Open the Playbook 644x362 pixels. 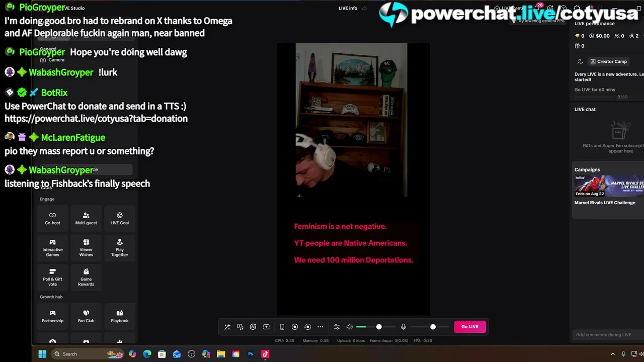tap(120, 316)
